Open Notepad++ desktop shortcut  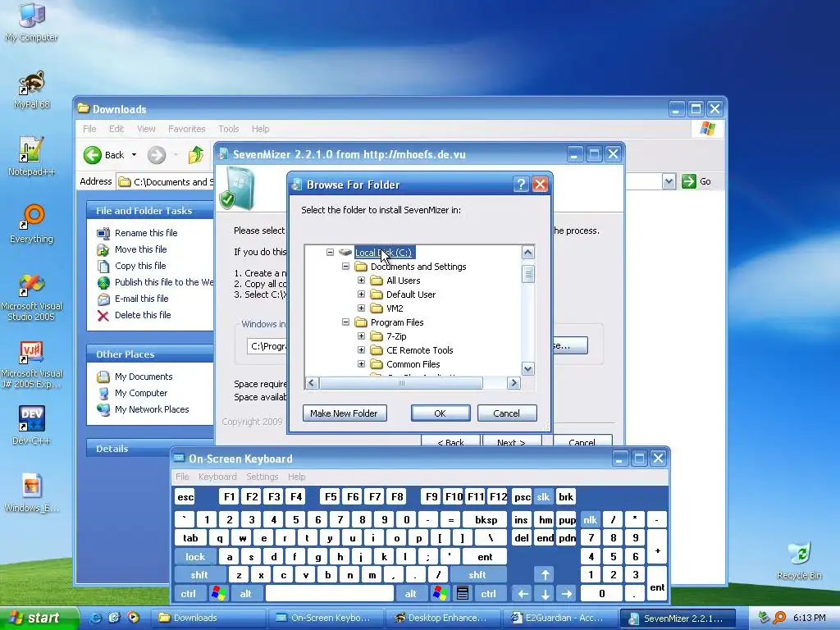click(31, 157)
